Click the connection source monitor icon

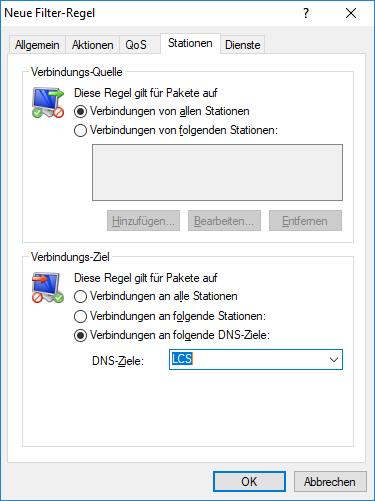(x=48, y=103)
